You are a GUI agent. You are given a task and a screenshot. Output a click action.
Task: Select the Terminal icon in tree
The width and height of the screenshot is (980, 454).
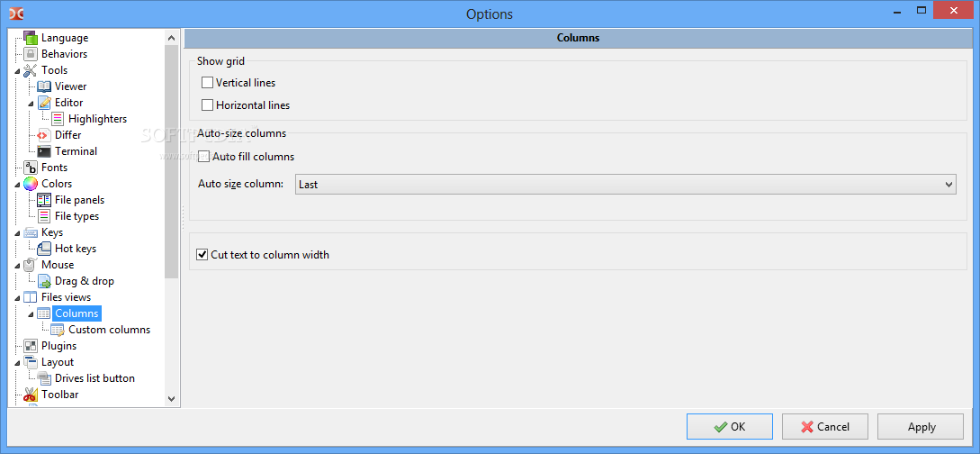click(x=44, y=151)
